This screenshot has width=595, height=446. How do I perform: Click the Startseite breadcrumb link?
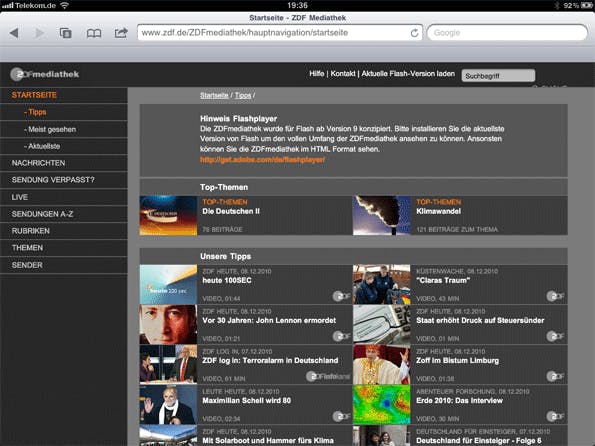[214, 95]
